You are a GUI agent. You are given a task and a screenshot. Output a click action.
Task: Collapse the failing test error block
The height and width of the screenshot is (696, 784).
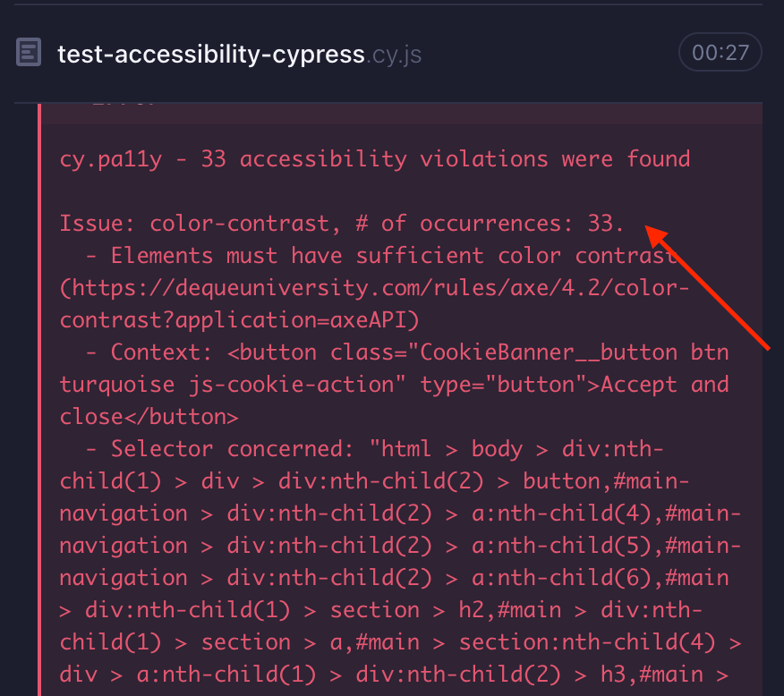[x=40, y=358]
